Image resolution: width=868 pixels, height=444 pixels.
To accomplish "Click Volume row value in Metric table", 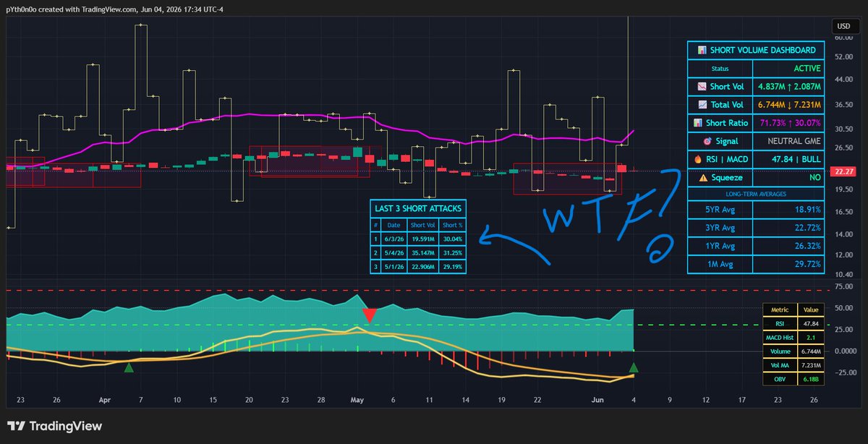I will point(812,351).
